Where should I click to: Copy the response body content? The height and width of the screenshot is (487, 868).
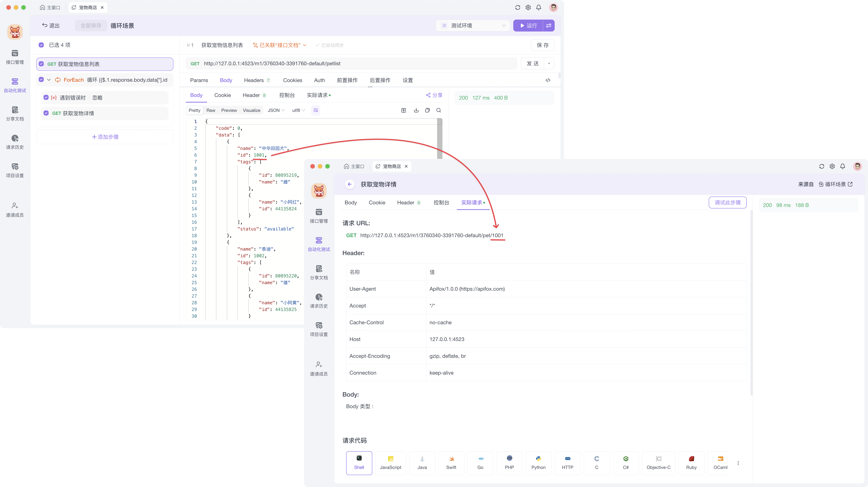pyautogui.click(x=427, y=110)
